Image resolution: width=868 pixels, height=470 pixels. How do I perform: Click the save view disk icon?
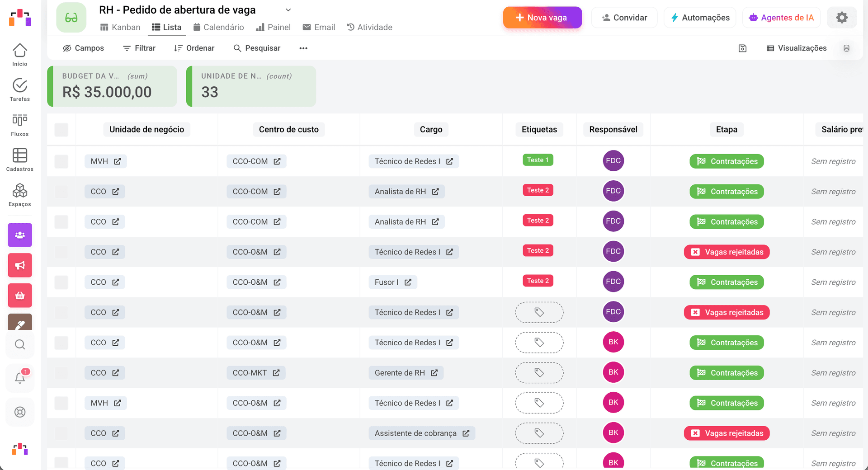point(742,48)
